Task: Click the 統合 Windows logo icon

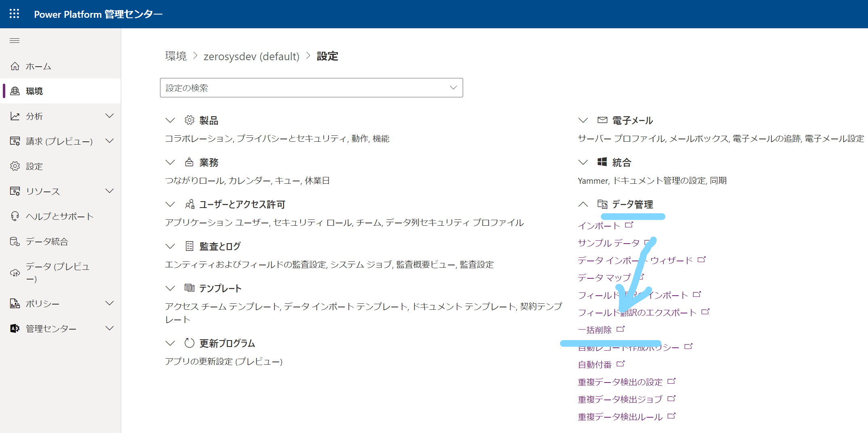Action: (x=603, y=162)
